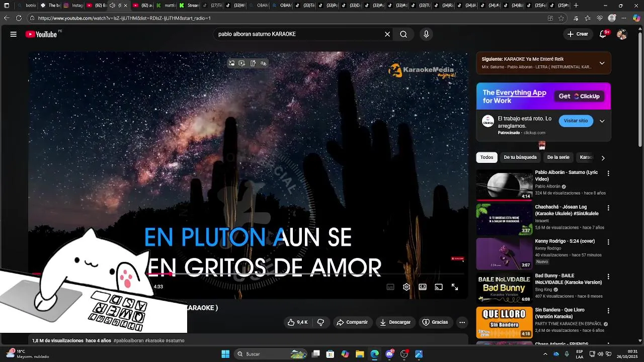This screenshot has height=362, width=644.
Task: Click the red subscribe watermark in video
Action: [457, 259]
